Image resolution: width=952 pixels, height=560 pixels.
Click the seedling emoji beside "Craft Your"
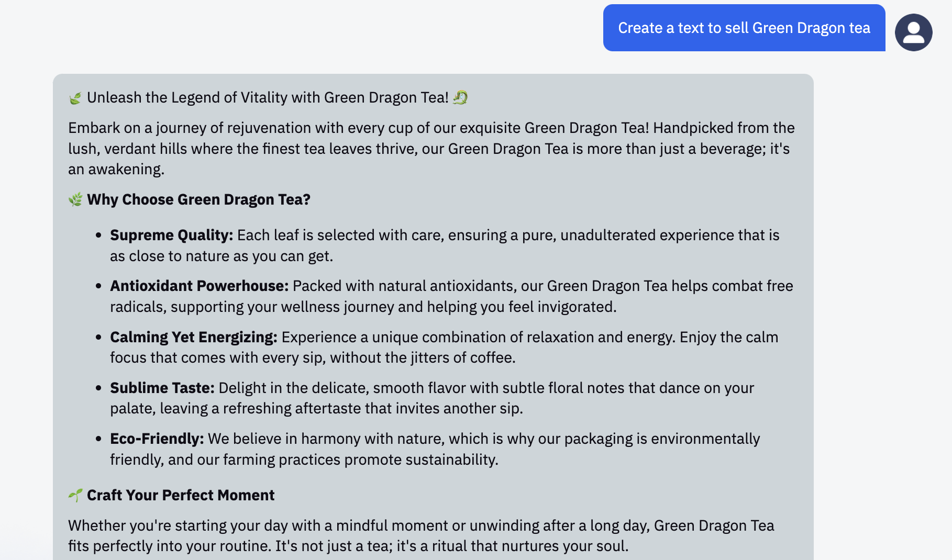point(75,495)
